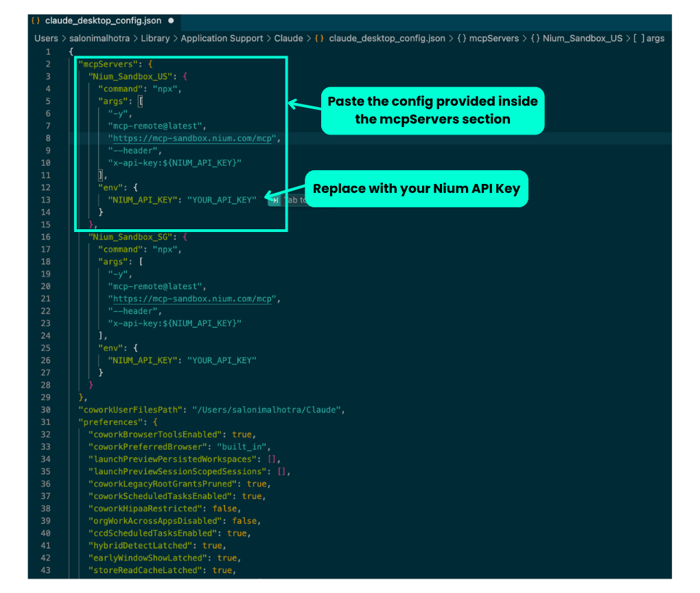
Task: Click the "coworkLegacyRootGrantsPruned" key
Action: pyautogui.click(x=163, y=484)
